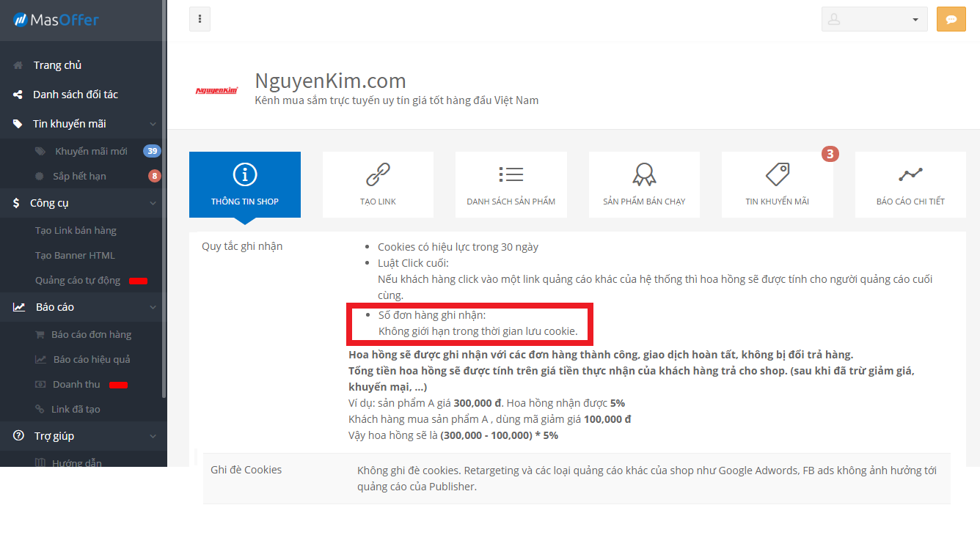
Task: Click the home icon beside Trang chủ
Action: (18, 65)
